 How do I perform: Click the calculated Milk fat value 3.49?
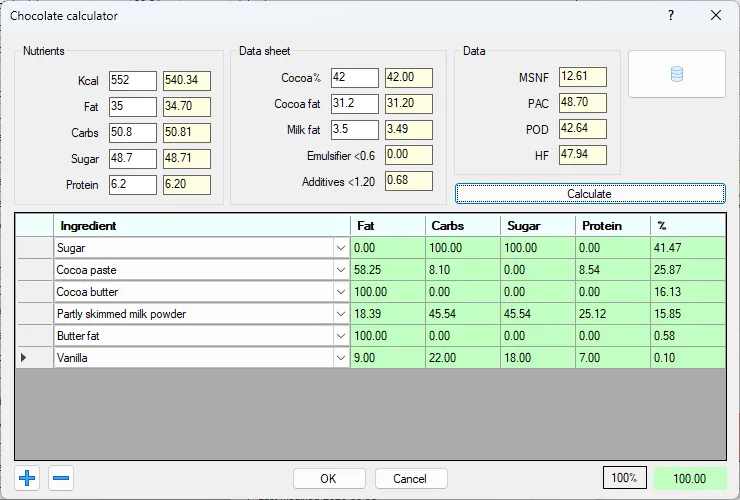point(409,130)
